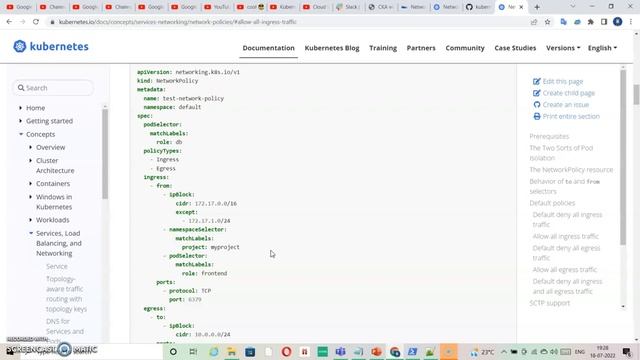Collapse Services, Load Balancing, and Networking
Viewport: 640px width, 360px height.
[x=31, y=233]
